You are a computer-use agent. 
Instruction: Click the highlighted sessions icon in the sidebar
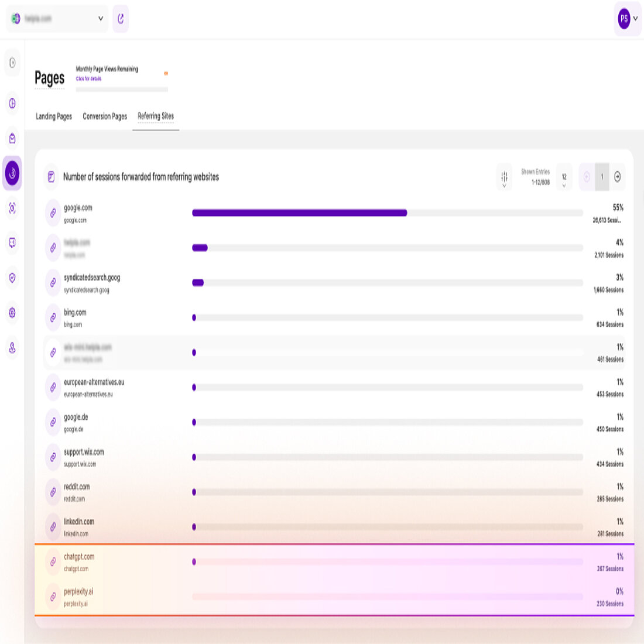tap(12, 173)
